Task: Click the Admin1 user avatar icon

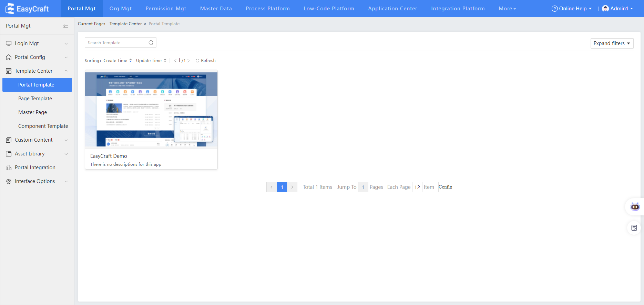Action: [x=605, y=9]
